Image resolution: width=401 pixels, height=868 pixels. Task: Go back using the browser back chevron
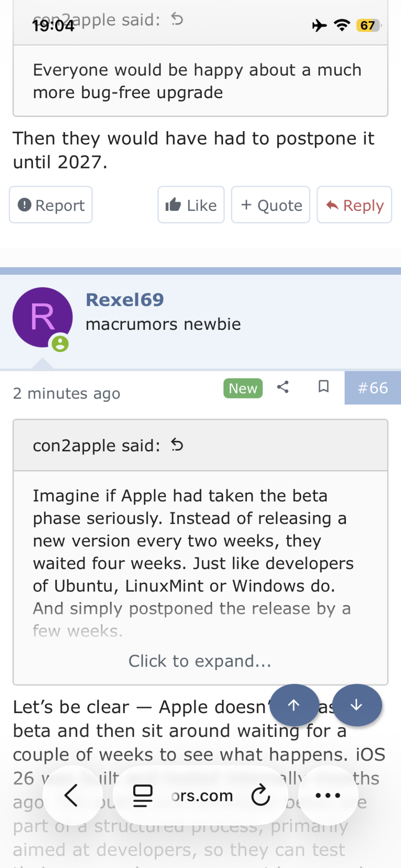[71, 796]
